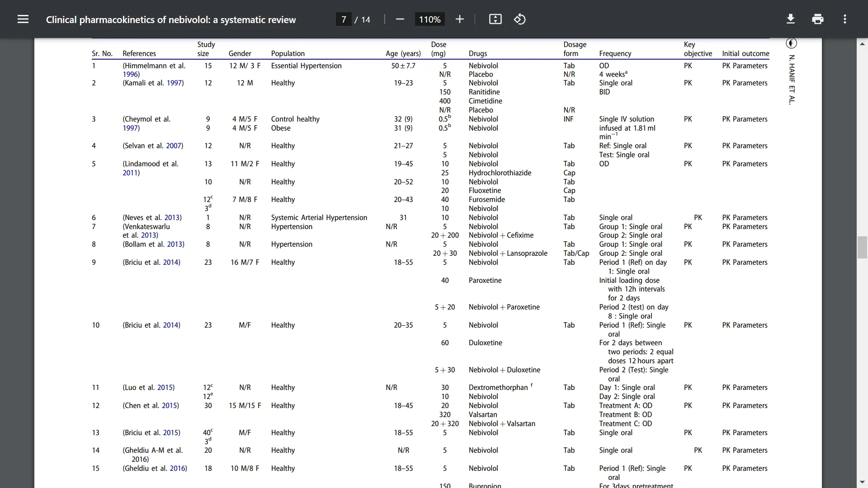Follow the Bollam et al. 2013 reference
Image resolution: width=868 pixels, height=488 pixels.
pyautogui.click(x=175, y=244)
